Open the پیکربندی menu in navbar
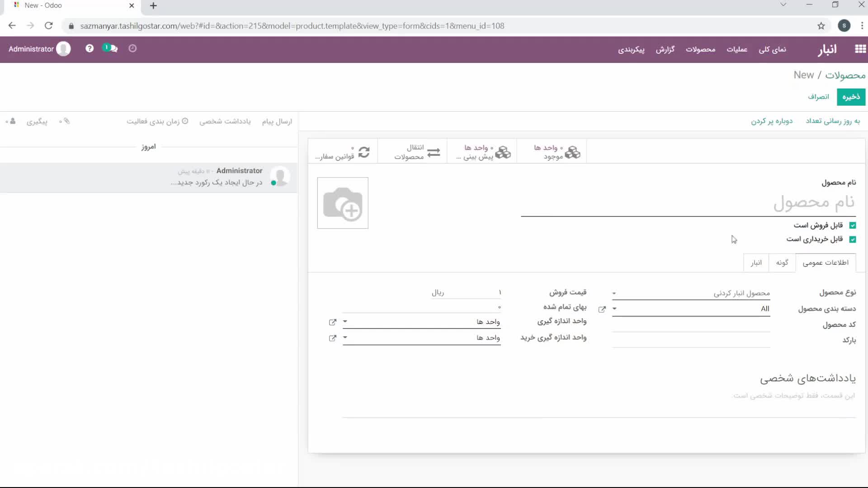The height and width of the screenshot is (488, 868). 631,49
